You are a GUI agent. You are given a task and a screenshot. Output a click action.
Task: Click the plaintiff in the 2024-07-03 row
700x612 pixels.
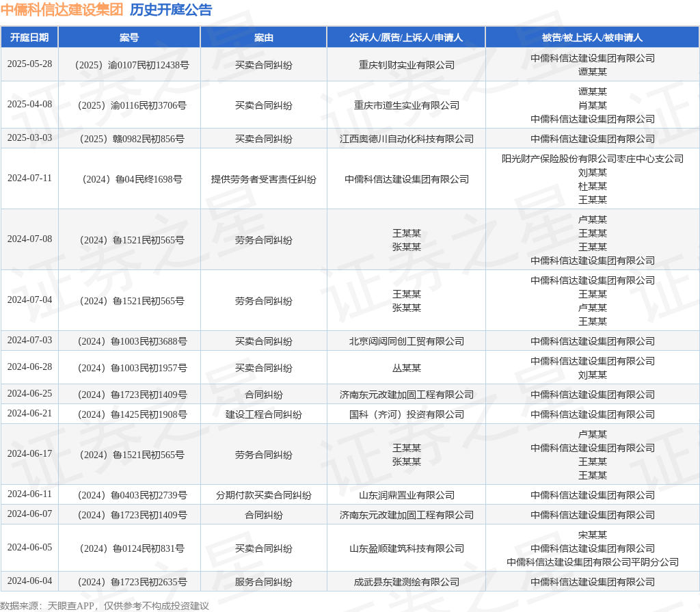(x=406, y=341)
